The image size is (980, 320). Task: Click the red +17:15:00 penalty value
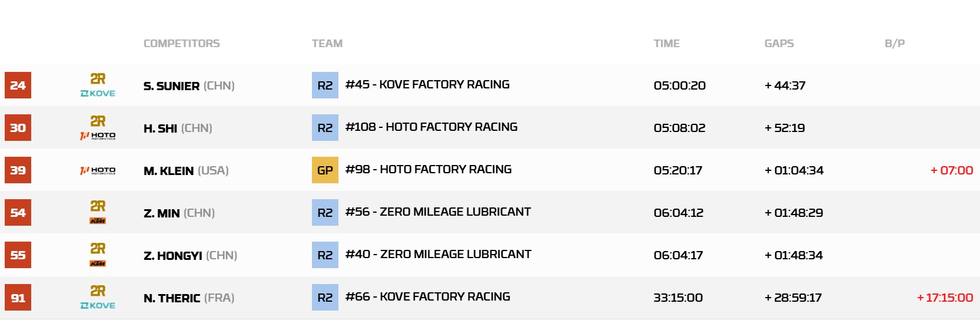point(945,298)
